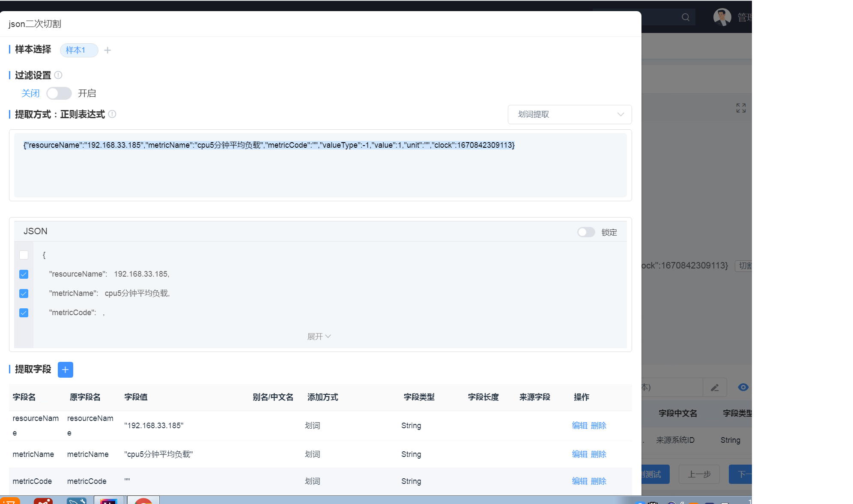Screen dimensions: 853x504
Task: Click the 来源系统ID cell in the background table
Action: pos(675,440)
